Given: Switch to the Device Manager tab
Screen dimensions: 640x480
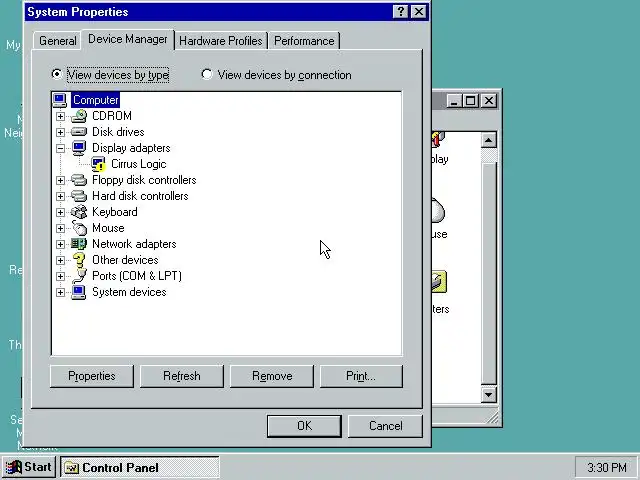Looking at the screenshot, I should coord(128,39).
